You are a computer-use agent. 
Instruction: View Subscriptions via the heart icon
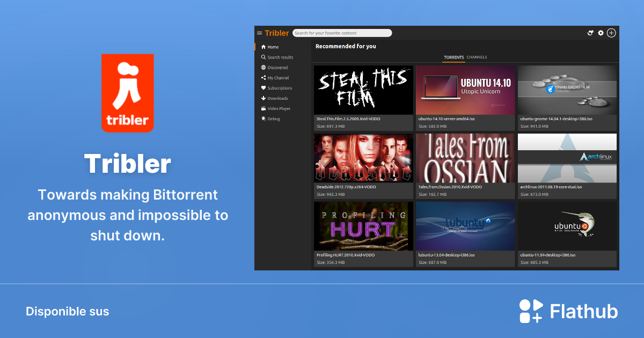pyautogui.click(x=264, y=87)
